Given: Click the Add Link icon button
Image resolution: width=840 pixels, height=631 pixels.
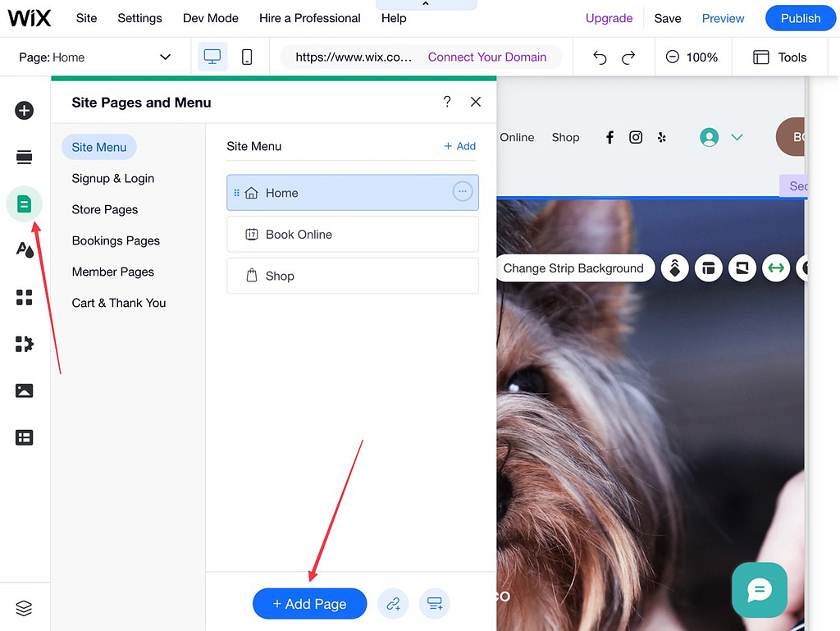Looking at the screenshot, I should click(x=393, y=604).
